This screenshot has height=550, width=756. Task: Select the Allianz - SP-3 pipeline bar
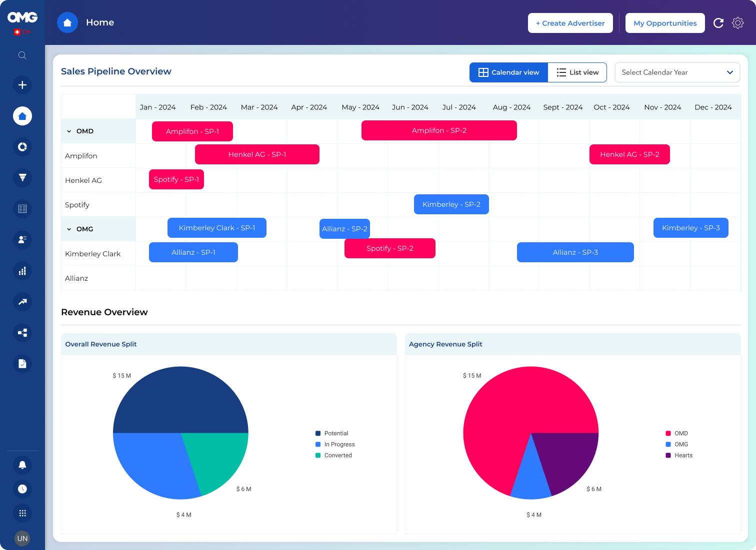575,252
